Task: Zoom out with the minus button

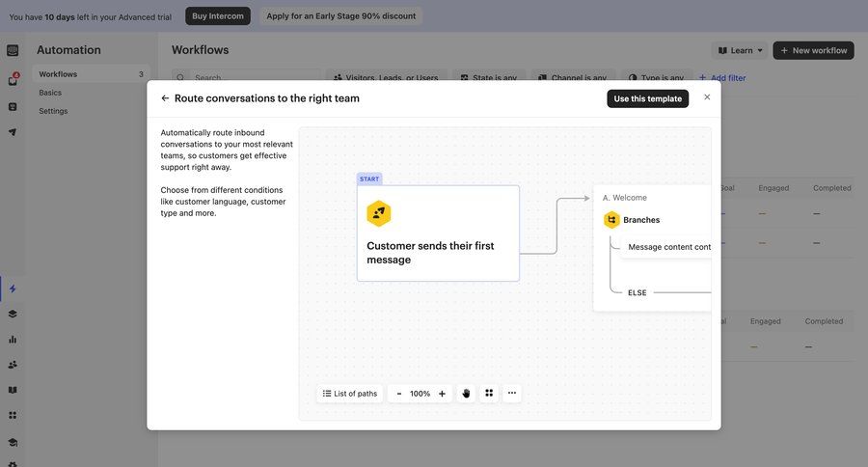Action: pyautogui.click(x=398, y=394)
